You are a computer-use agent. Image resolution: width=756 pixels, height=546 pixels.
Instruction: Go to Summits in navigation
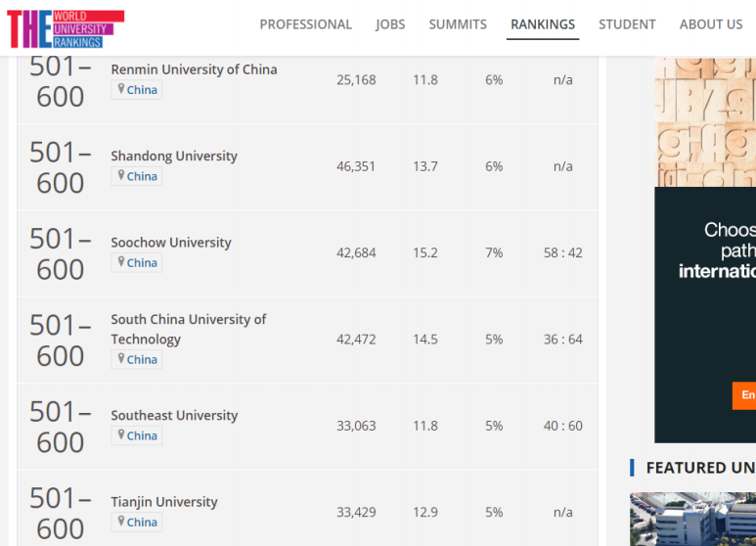point(458,24)
